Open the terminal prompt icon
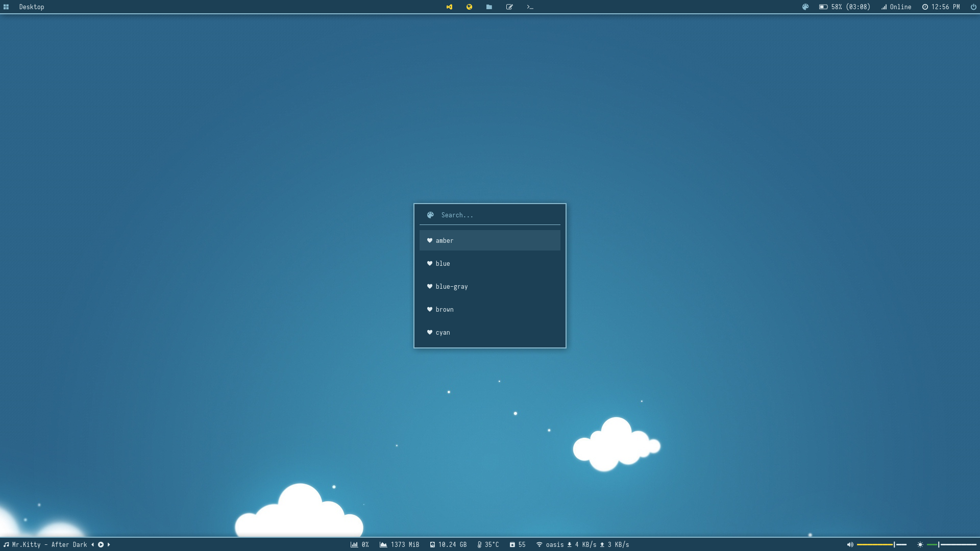 pos(530,7)
